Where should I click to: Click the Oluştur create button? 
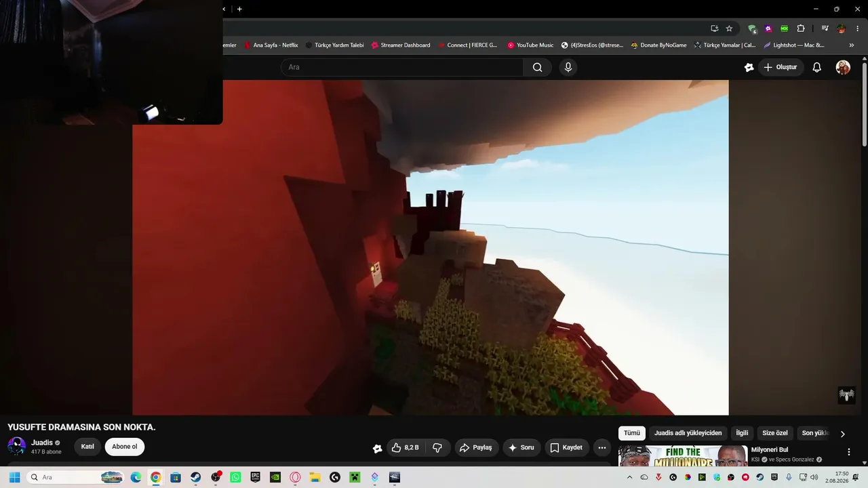[781, 67]
